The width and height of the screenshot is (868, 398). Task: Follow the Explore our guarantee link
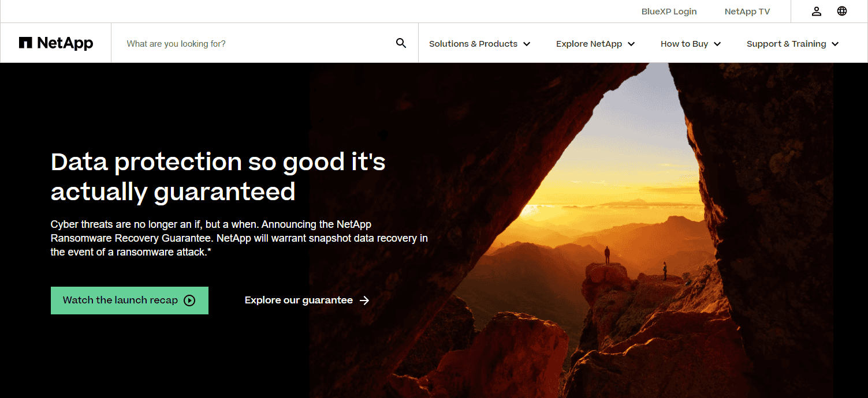pyautogui.click(x=298, y=301)
